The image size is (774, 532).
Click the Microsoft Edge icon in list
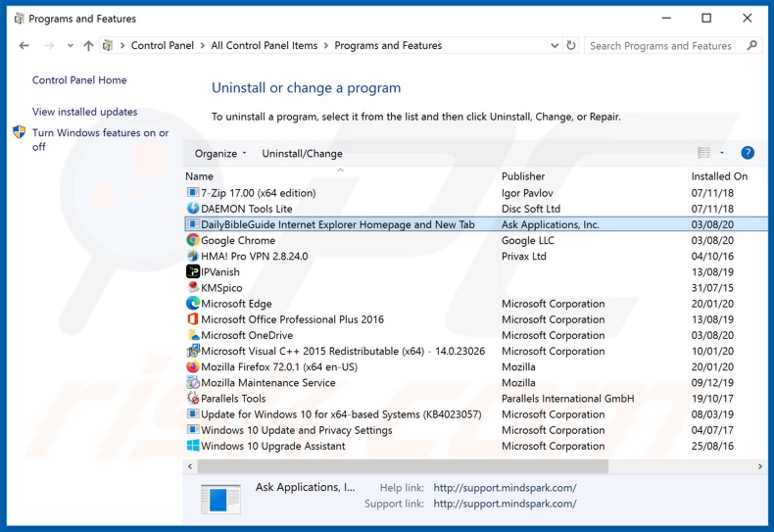click(193, 304)
